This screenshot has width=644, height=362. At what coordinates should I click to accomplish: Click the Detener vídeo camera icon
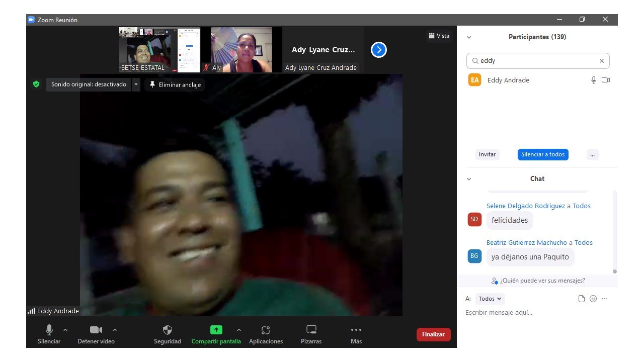[x=96, y=330]
